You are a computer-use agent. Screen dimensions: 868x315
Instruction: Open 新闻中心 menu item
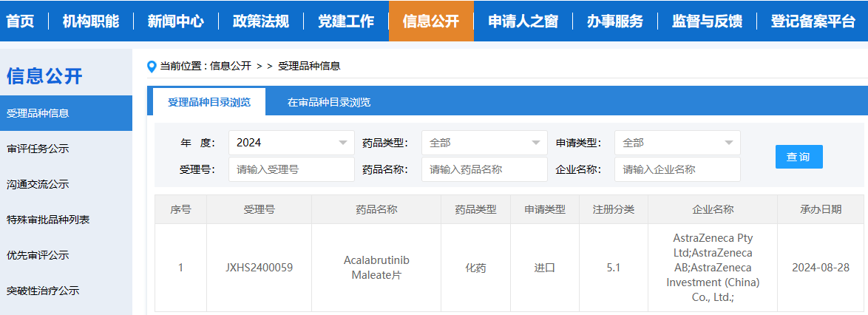click(x=176, y=21)
